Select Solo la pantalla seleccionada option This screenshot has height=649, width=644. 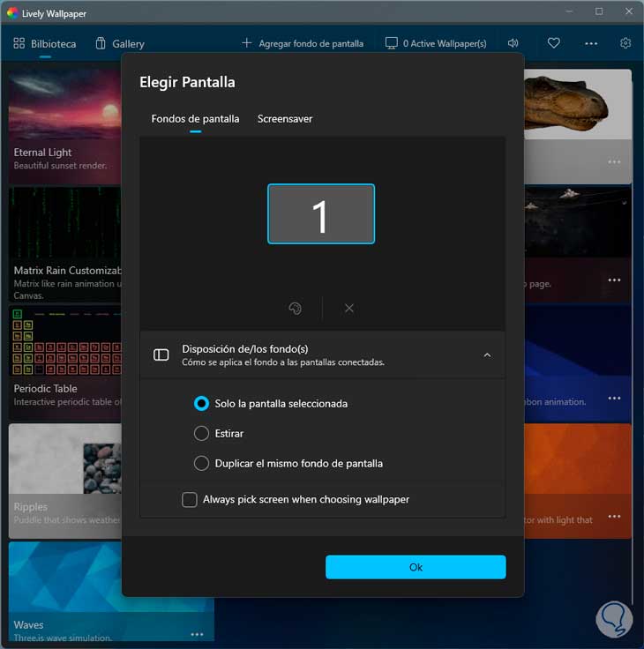pos(271,404)
